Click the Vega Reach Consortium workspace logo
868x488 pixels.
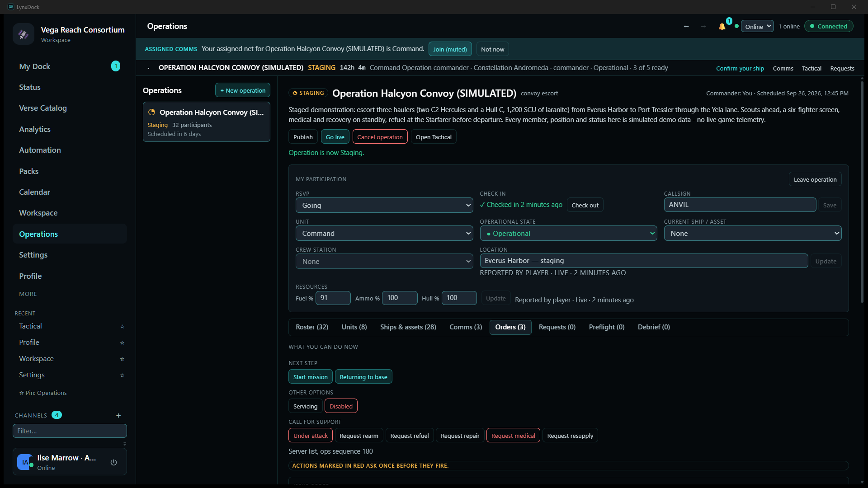tap(24, 34)
